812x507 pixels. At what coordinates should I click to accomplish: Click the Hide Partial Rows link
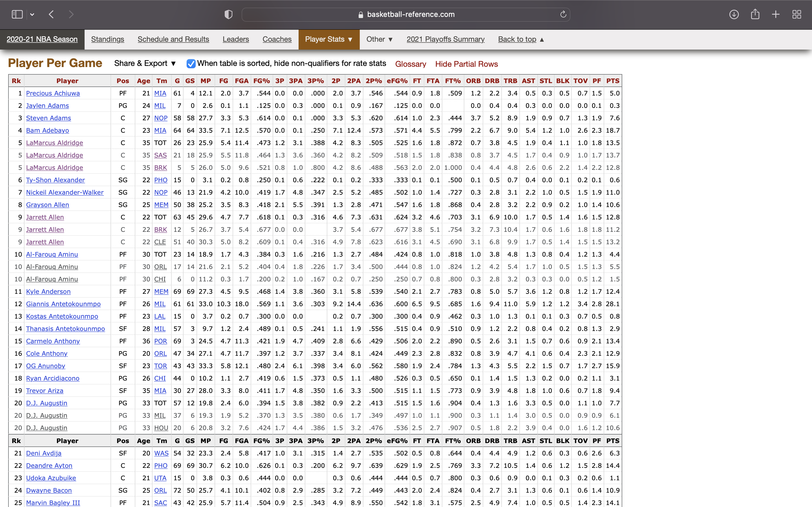(x=466, y=64)
